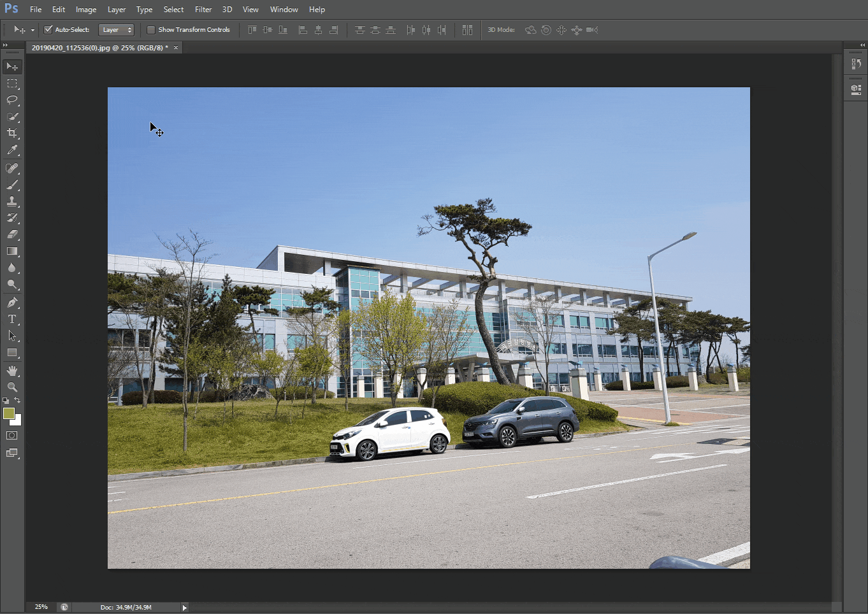
Task: Select the Gradient tool
Action: (x=12, y=251)
